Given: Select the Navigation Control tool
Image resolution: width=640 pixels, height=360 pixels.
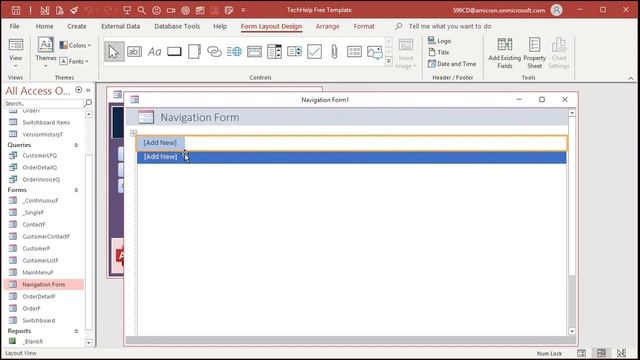Looking at the screenshot, I should [x=254, y=52].
